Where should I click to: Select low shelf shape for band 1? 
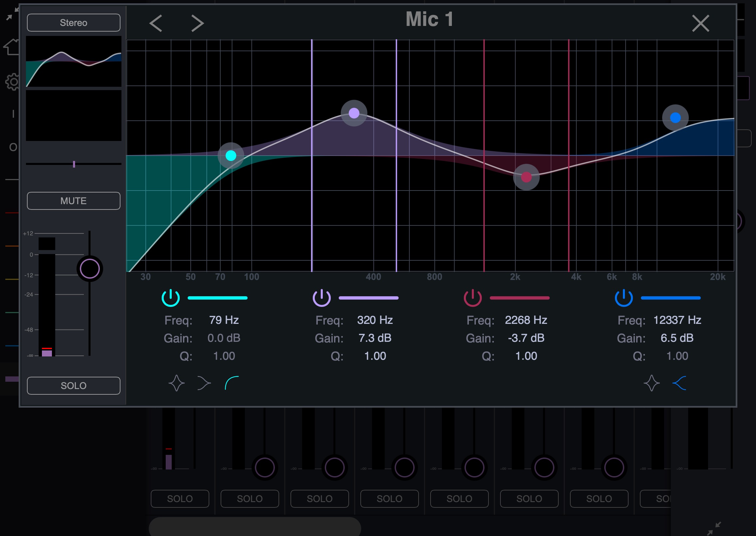click(x=204, y=383)
